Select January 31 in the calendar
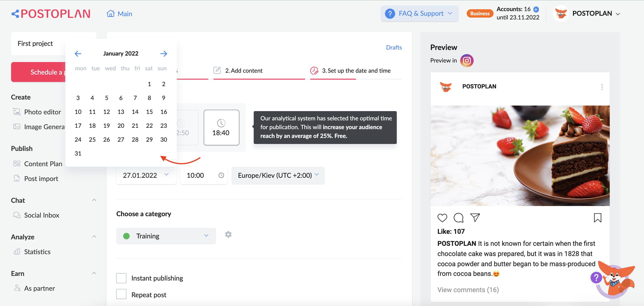This screenshot has width=644, height=306. 78,153
